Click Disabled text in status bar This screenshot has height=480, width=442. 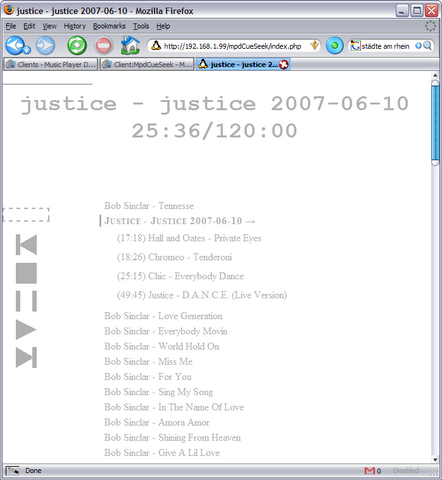(x=406, y=471)
